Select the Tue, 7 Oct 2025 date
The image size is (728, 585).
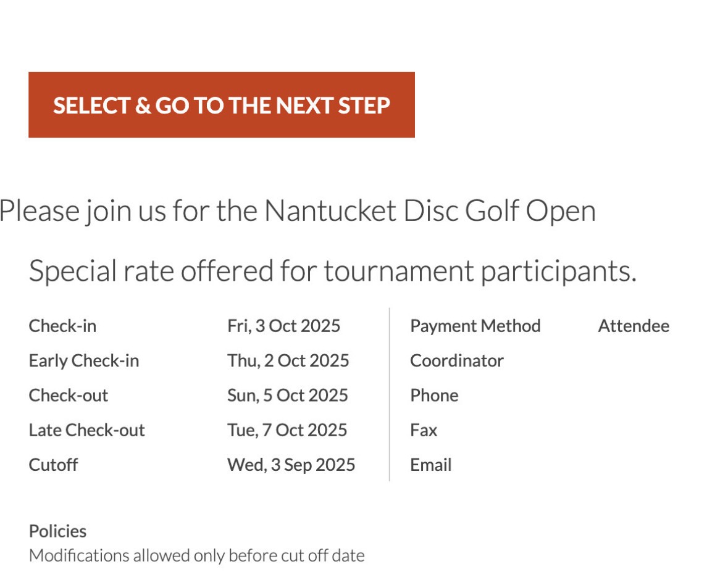click(287, 430)
